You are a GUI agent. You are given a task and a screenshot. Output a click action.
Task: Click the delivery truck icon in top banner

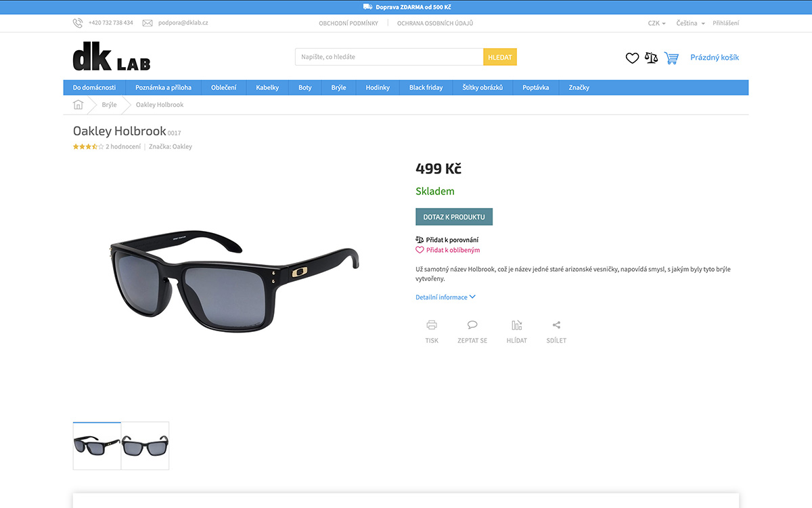click(367, 7)
